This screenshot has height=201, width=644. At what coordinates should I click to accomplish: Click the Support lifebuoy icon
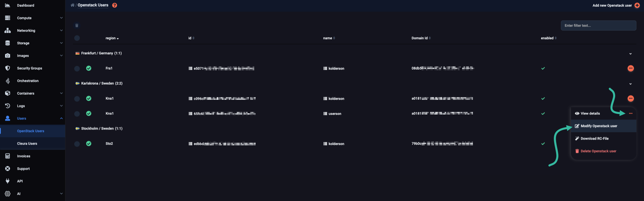7,169
